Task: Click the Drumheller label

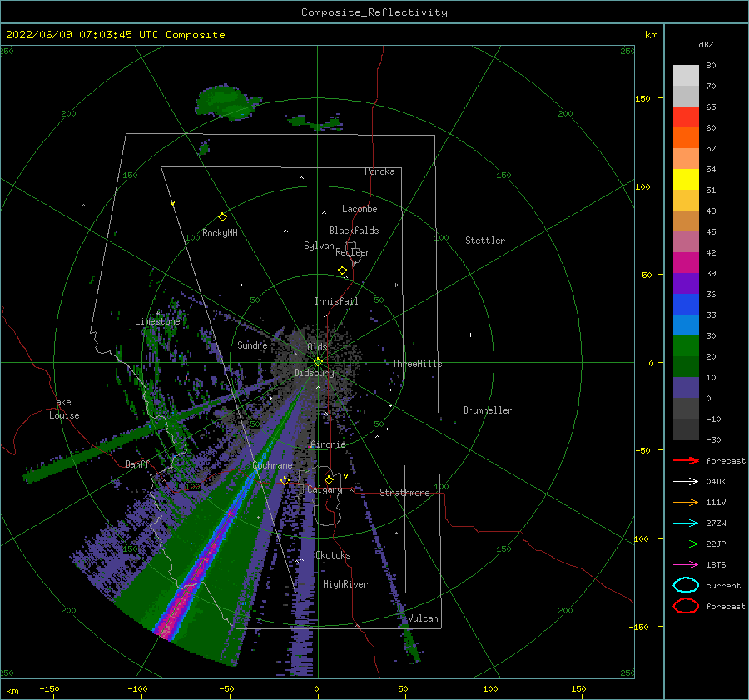Action: 487,410
